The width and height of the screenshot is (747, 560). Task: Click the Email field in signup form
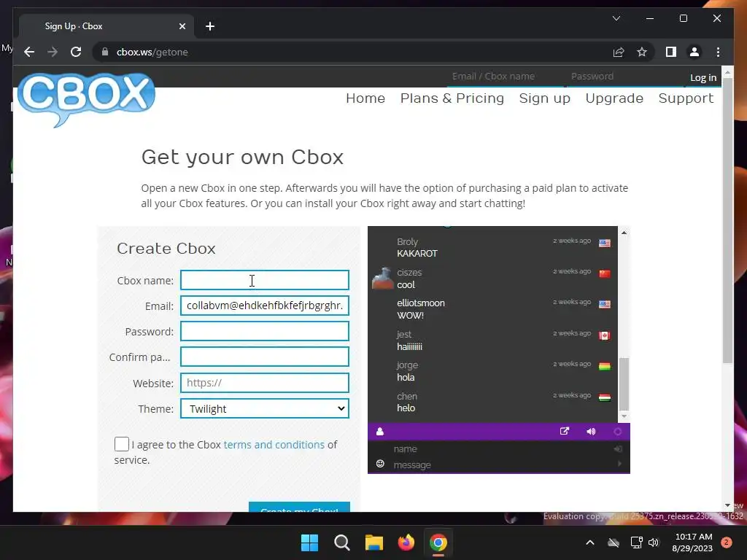click(264, 306)
